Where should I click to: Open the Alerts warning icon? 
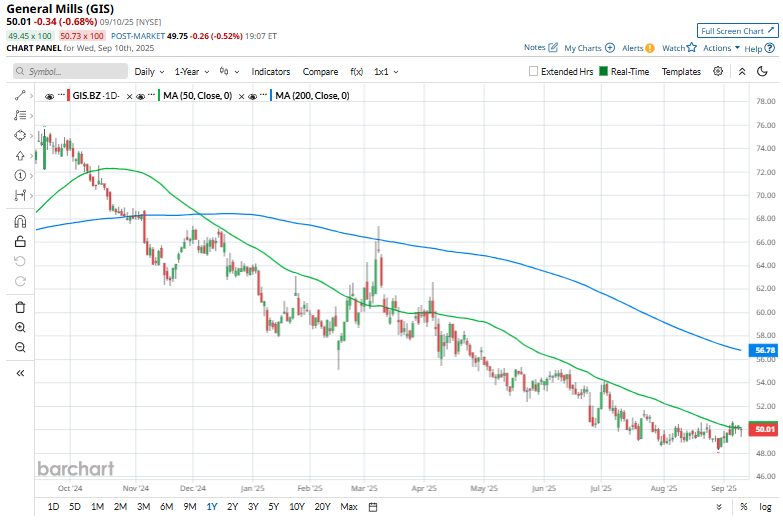[x=650, y=48]
